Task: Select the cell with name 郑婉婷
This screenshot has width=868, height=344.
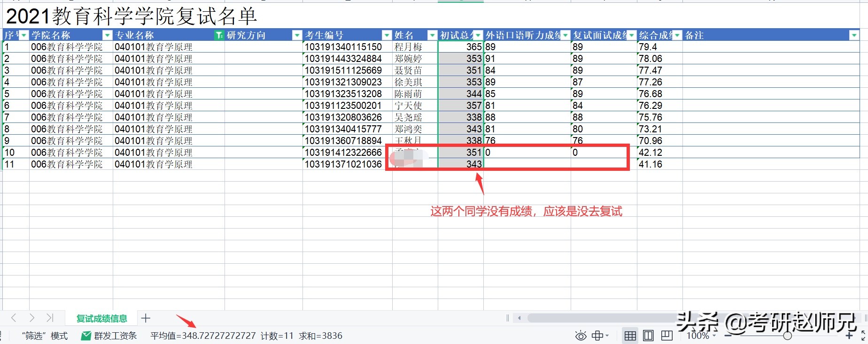Action: tap(415, 59)
